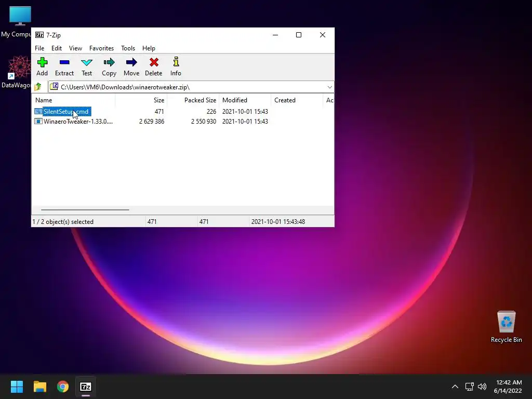Screen dimensions: 532x399
Task: Sort by the Created column header
Action: tap(297, 100)
